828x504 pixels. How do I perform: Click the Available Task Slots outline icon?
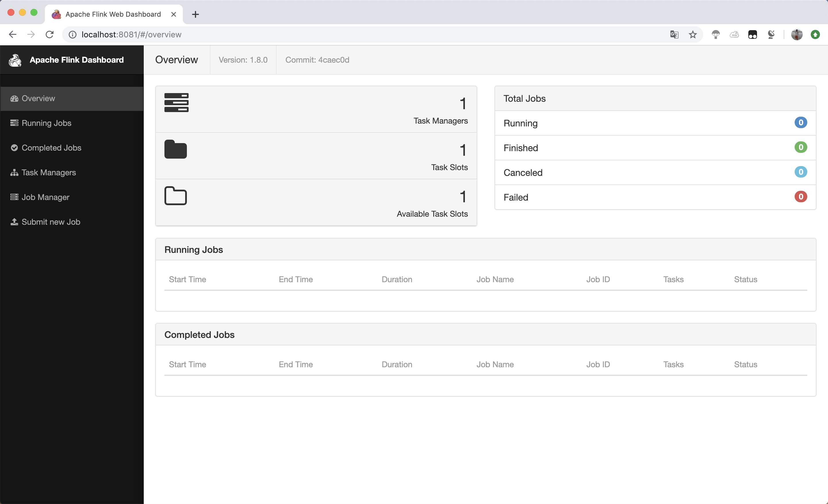click(x=176, y=196)
